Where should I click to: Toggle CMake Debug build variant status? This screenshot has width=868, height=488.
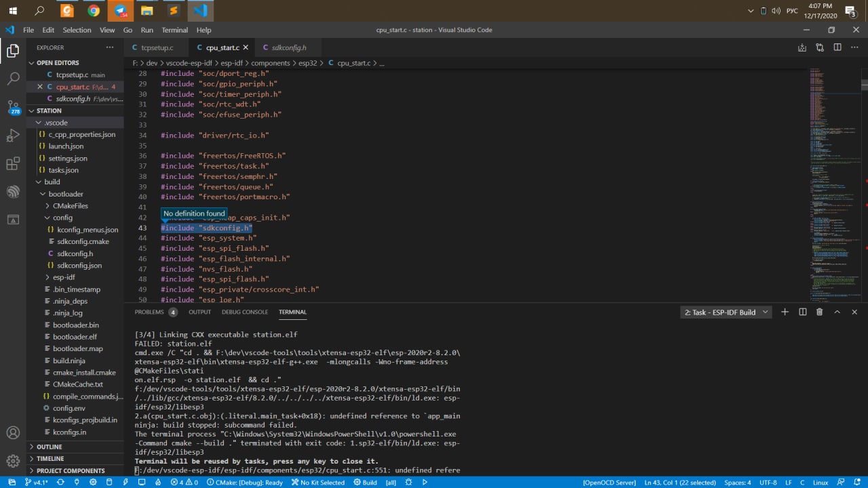tap(244, 483)
